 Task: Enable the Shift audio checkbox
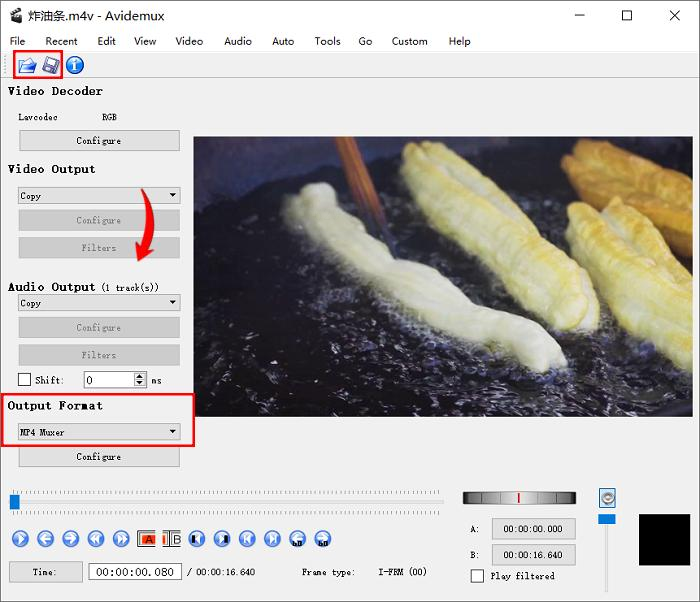pyautogui.click(x=25, y=380)
